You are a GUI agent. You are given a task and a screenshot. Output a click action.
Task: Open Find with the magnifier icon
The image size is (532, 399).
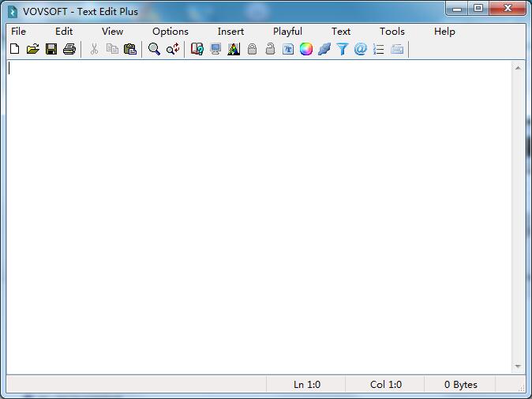click(x=154, y=49)
